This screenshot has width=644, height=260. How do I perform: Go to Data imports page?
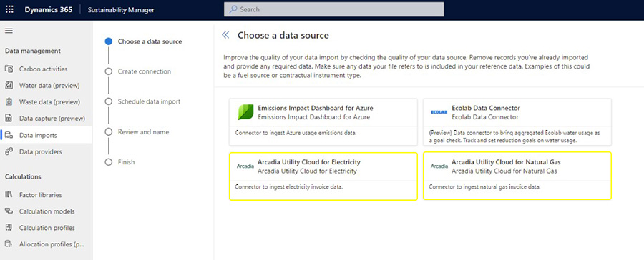click(46, 135)
